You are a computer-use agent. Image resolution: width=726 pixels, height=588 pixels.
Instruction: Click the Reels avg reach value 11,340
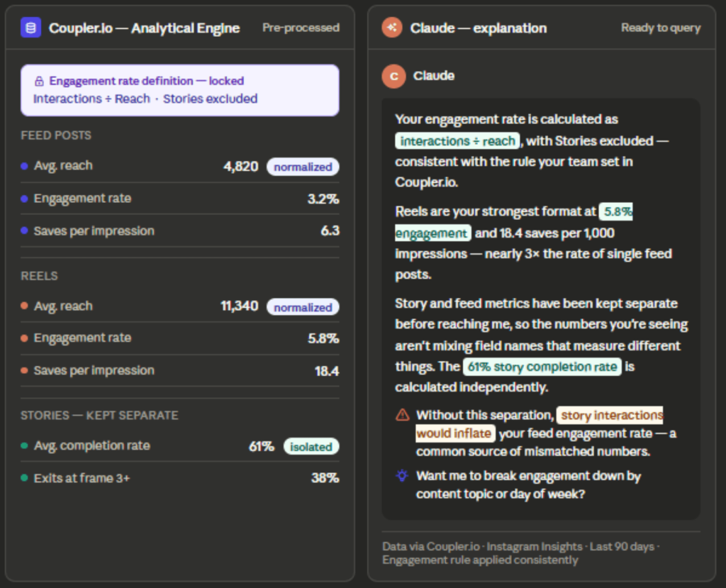tap(240, 306)
